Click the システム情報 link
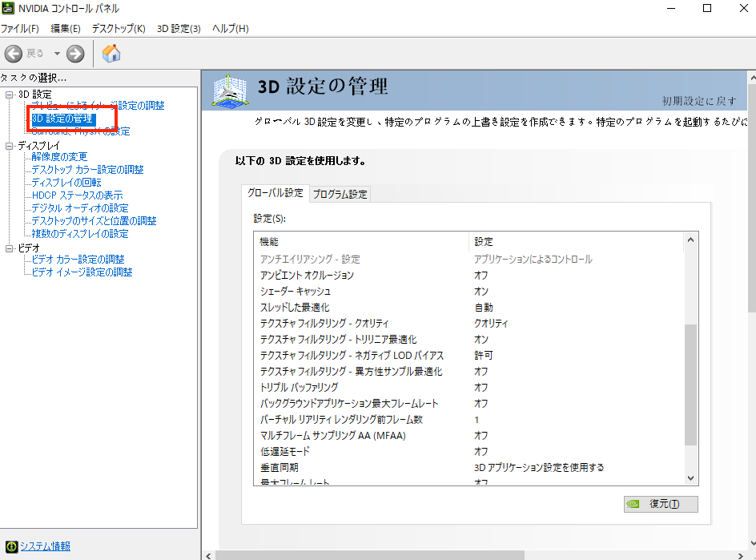This screenshot has height=560, width=756. (x=46, y=546)
